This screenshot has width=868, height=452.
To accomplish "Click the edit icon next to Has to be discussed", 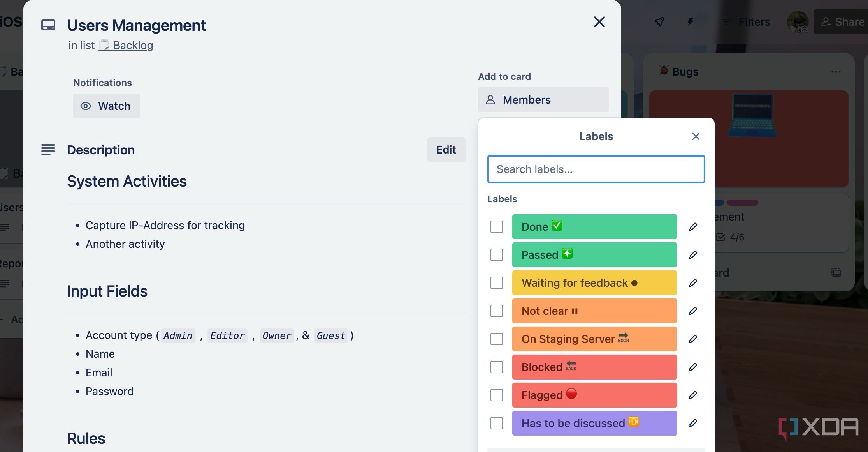I will click(693, 423).
